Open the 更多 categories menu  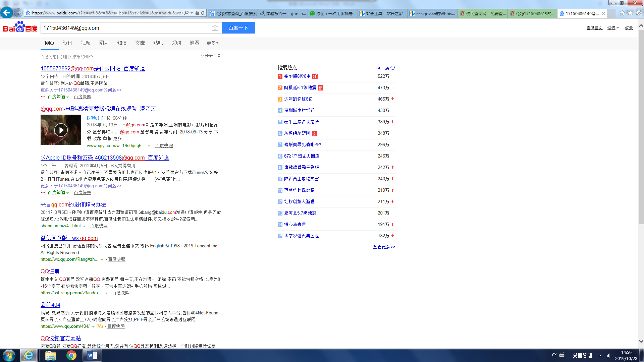coord(212,43)
